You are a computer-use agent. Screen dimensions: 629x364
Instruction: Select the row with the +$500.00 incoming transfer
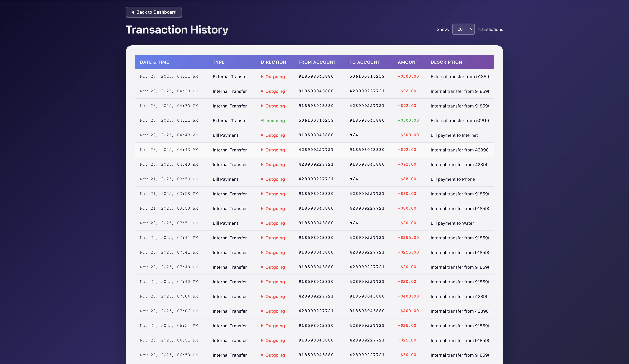click(x=314, y=120)
